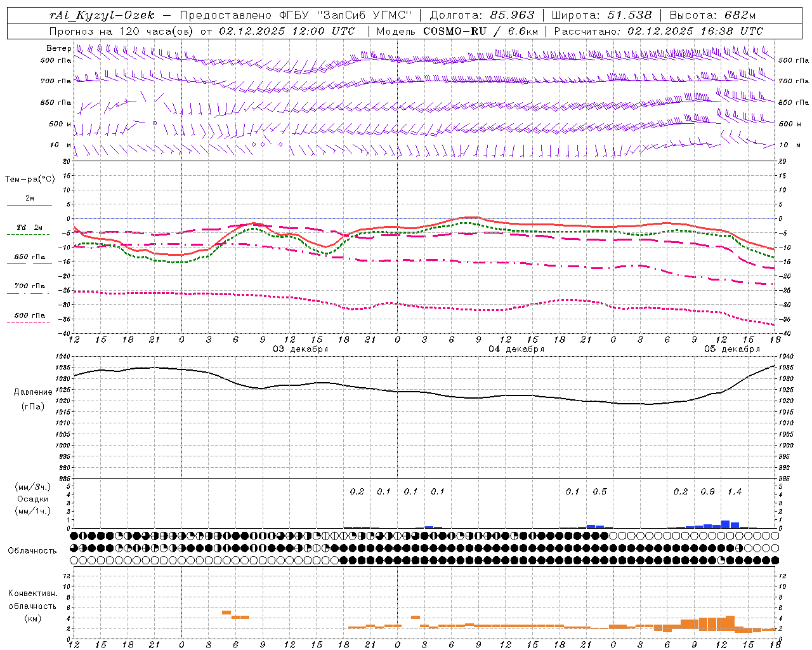This screenshot has width=812, height=650.
Task: Click the 'Облачность' cloud cover label
Action: click(32, 551)
